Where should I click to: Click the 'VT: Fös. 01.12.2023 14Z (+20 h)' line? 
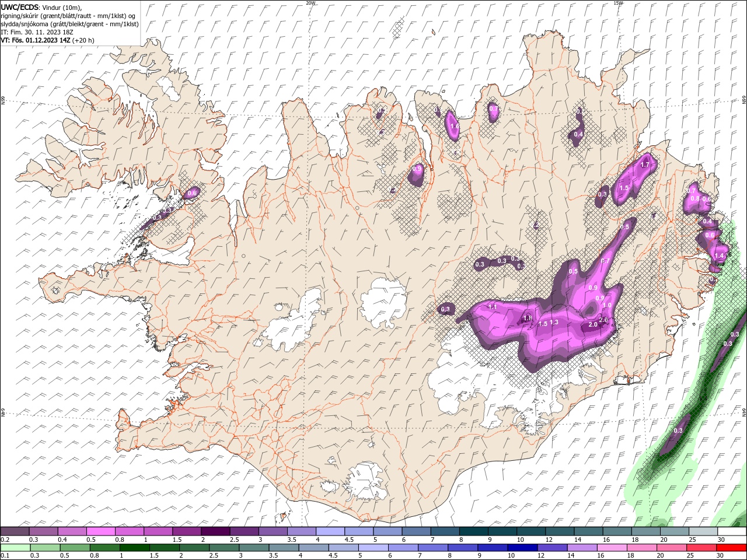pos(47,40)
